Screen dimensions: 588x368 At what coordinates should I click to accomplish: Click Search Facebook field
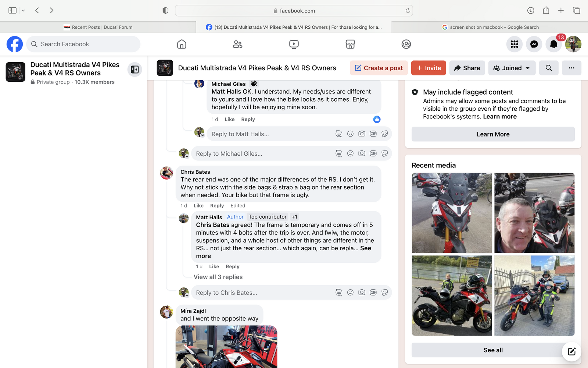[83, 44]
